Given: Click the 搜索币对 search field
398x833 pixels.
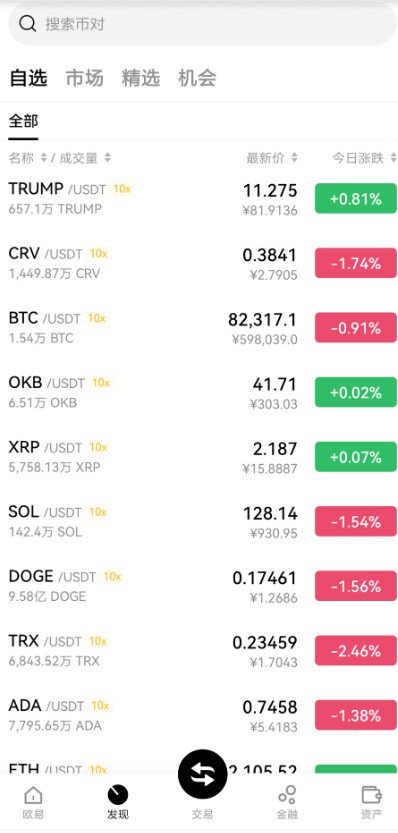Looking at the screenshot, I should pyautogui.click(x=202, y=24).
